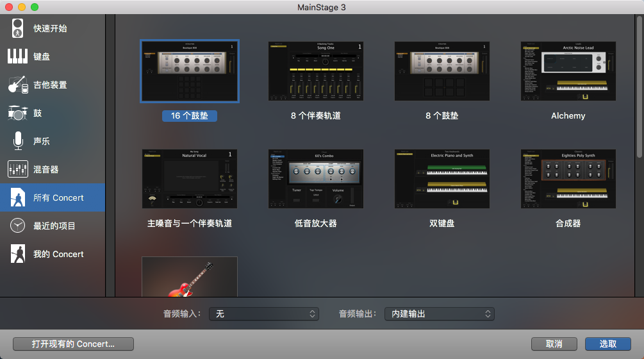Switch to 混音器 category label
This screenshot has width=644, height=359.
(x=46, y=169)
